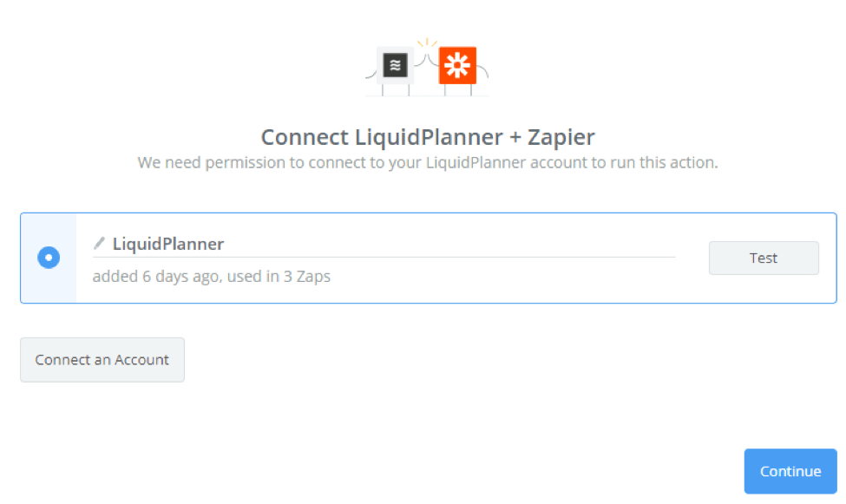This screenshot has height=504, width=846.
Task: Click the legs beneath the LiquidPlanner logo
Action: tap(396, 90)
